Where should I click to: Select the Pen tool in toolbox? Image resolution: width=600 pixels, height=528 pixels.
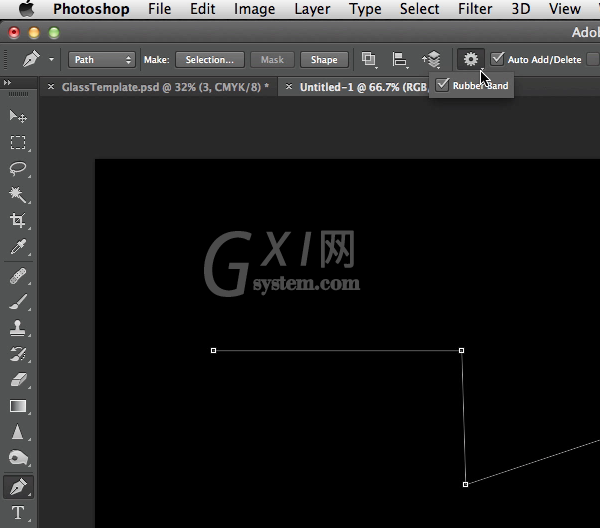click(18, 487)
